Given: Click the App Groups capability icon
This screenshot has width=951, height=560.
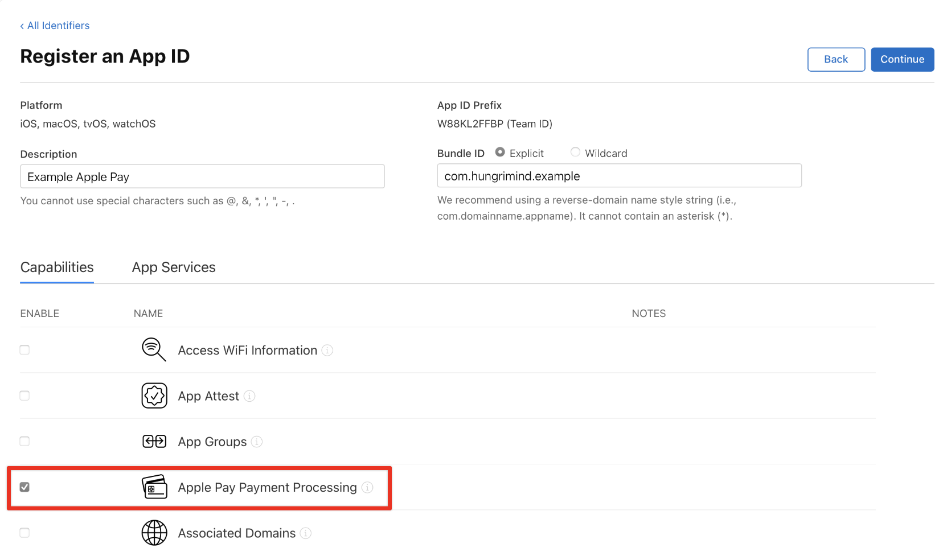Looking at the screenshot, I should [x=153, y=441].
